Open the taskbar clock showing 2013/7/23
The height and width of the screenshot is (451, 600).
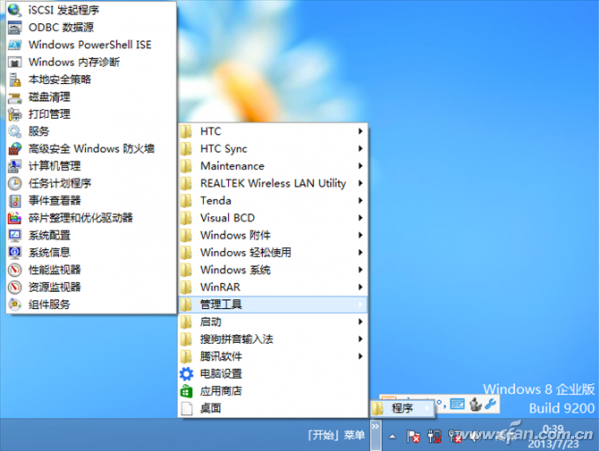pyautogui.click(x=553, y=436)
